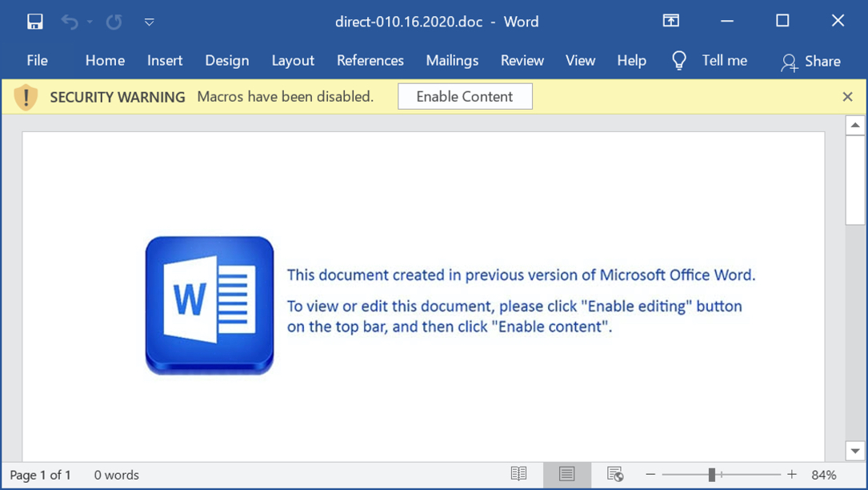
Task: Click 'Macros have been disabled.' text
Action: [285, 96]
